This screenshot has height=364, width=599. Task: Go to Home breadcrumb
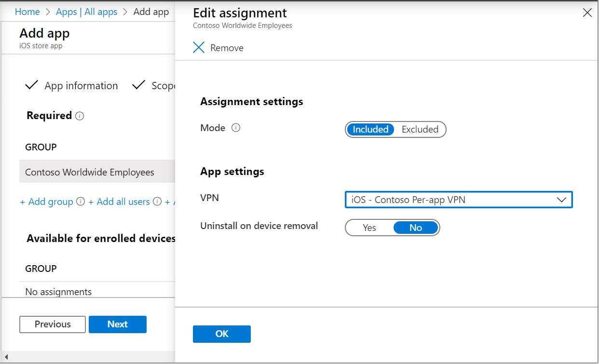pos(27,12)
